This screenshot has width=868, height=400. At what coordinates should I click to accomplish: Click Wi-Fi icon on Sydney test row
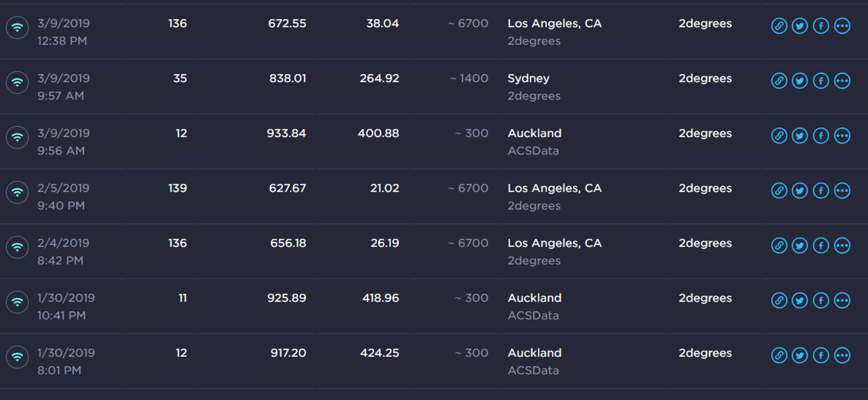coord(17,82)
